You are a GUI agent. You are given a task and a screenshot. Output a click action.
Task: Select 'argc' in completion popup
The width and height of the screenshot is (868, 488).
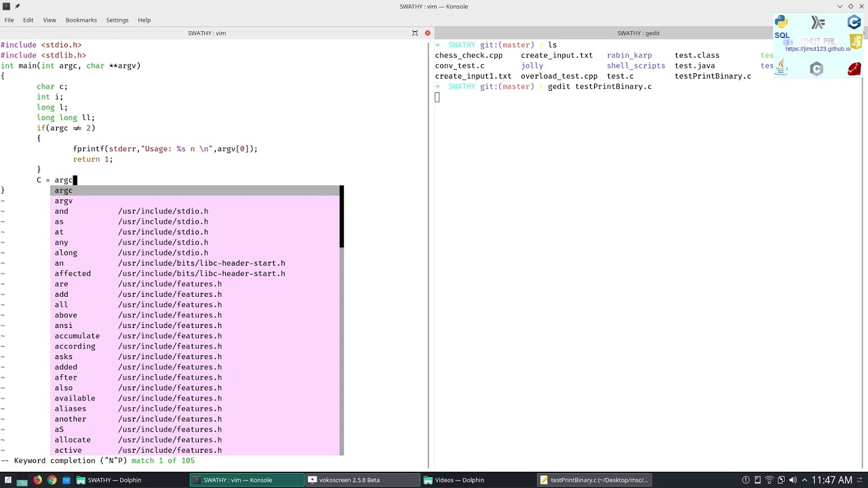tap(195, 190)
